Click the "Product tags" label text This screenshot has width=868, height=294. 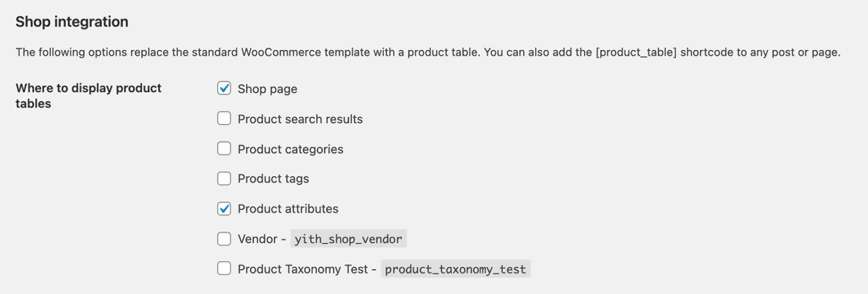274,179
